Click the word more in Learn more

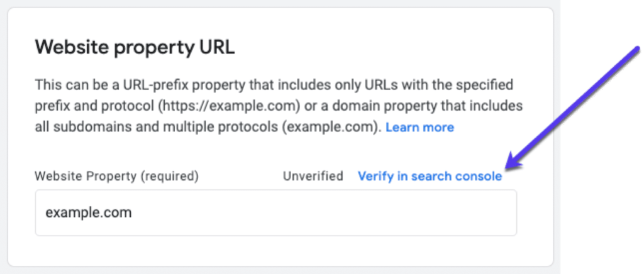coord(438,128)
